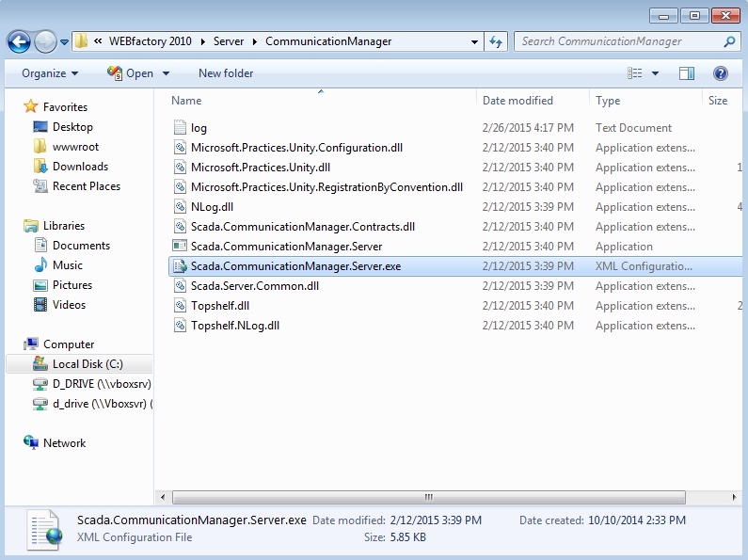This screenshot has height=560, width=748.
Task: Click the Scada.CommunicationManager.Server application icon
Action: 180,247
